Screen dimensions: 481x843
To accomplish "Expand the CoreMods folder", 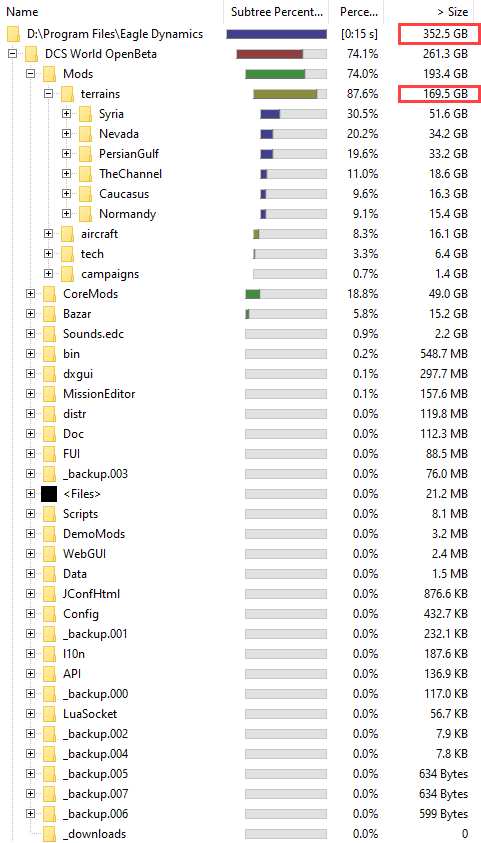I will click(31, 294).
